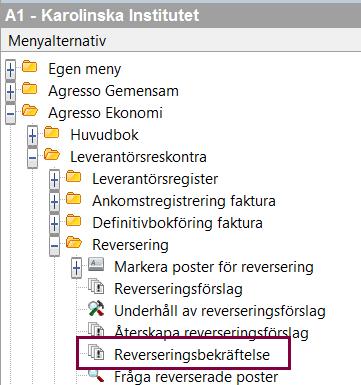This screenshot has width=361, height=385.
Task: Click the Reverseringsförslag report icon
Action: tap(96, 286)
